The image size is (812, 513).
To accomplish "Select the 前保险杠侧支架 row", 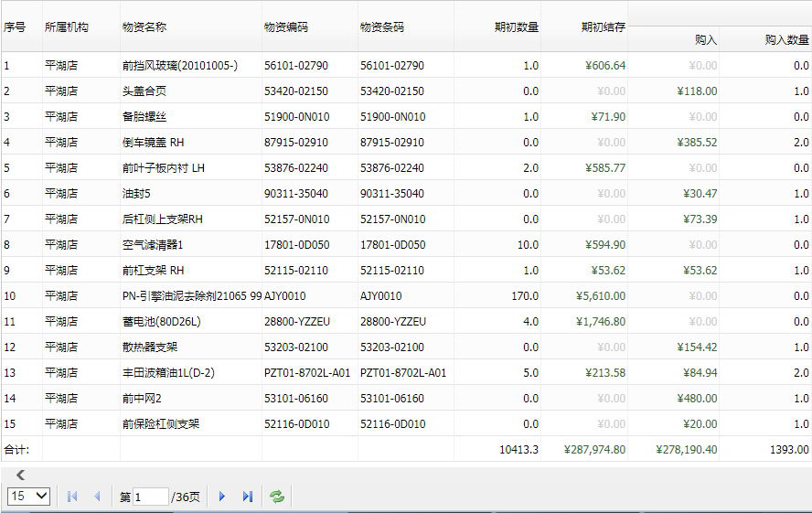I will pyautogui.click(x=161, y=424).
